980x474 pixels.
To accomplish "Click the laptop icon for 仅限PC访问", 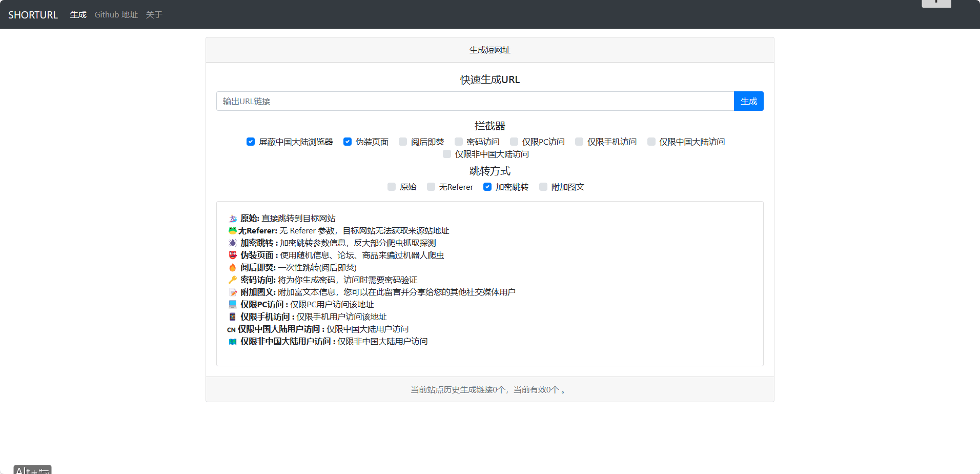I will [x=232, y=304].
